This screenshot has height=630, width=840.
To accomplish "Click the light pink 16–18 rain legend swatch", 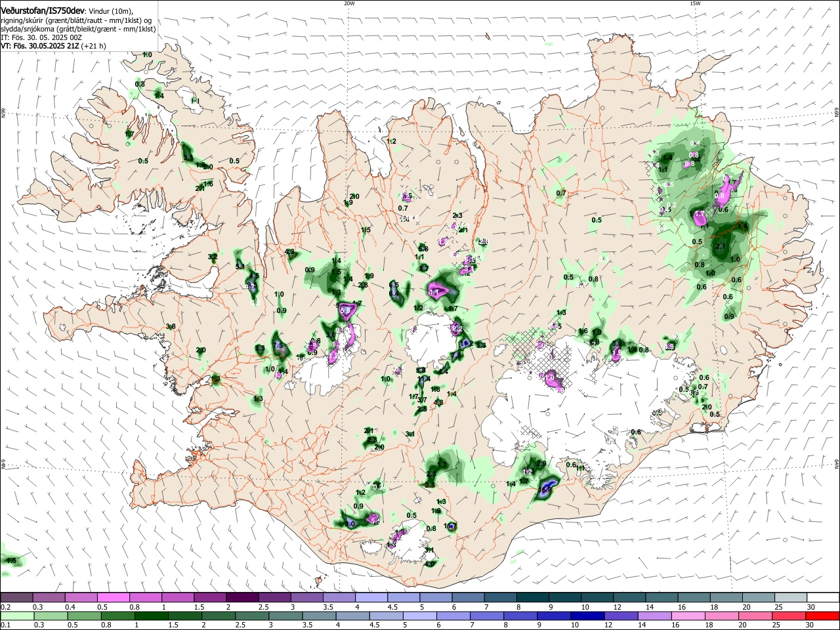I will [x=688, y=616].
